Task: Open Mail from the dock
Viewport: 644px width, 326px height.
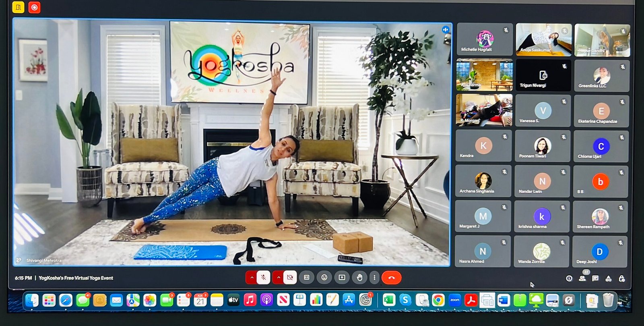Action: coord(116,300)
